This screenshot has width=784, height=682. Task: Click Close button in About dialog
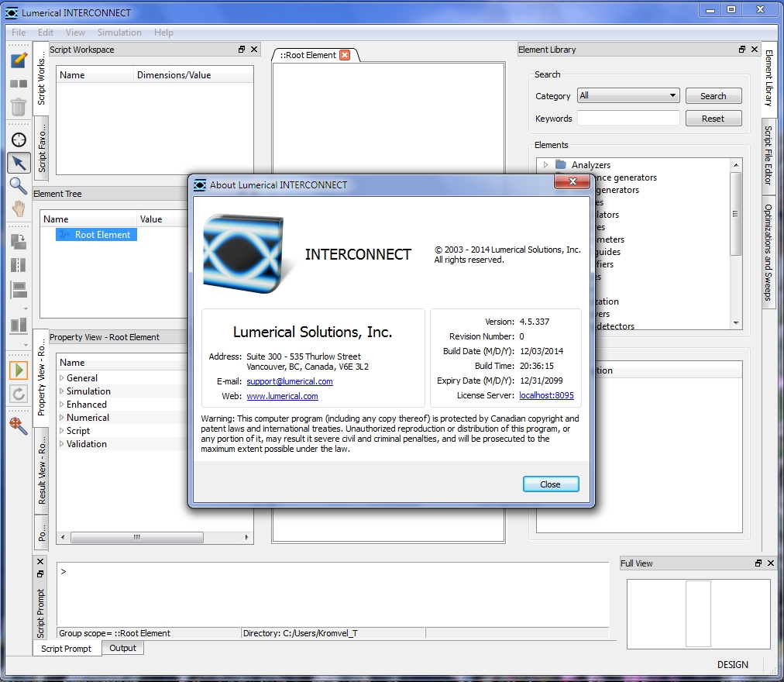point(551,484)
